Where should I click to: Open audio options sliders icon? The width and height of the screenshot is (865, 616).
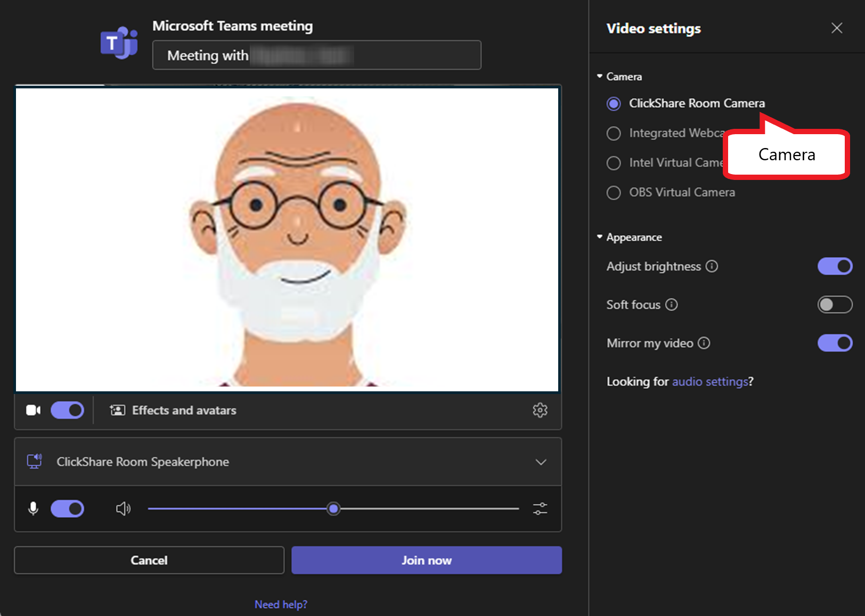point(540,508)
